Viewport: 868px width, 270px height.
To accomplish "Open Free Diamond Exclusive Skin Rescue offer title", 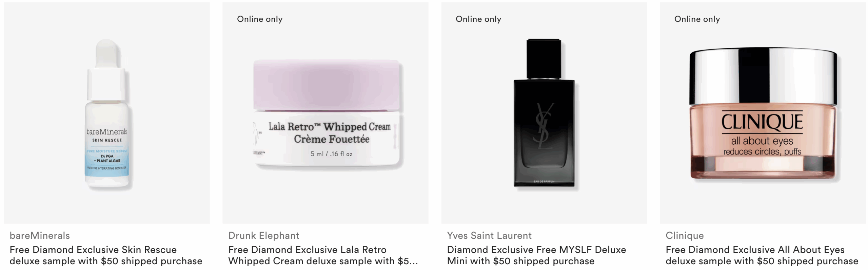I will [x=106, y=255].
